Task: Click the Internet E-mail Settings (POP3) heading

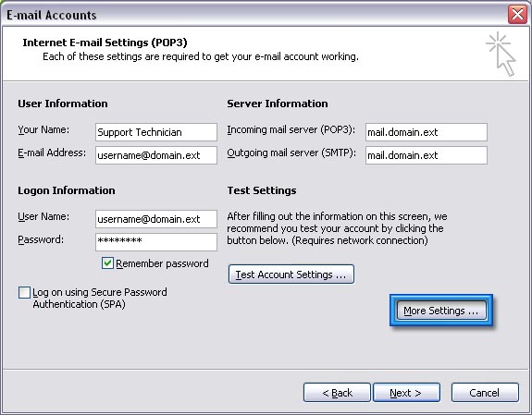Action: [x=105, y=43]
